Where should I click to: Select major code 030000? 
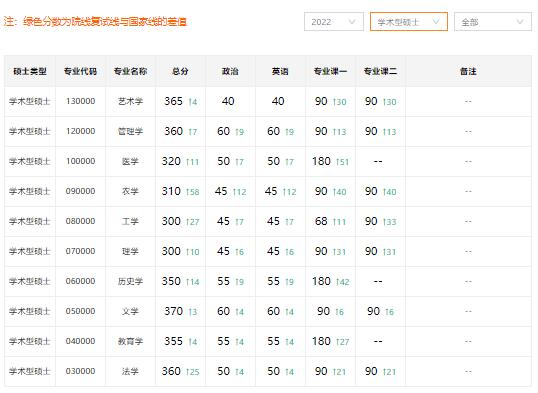pos(81,371)
